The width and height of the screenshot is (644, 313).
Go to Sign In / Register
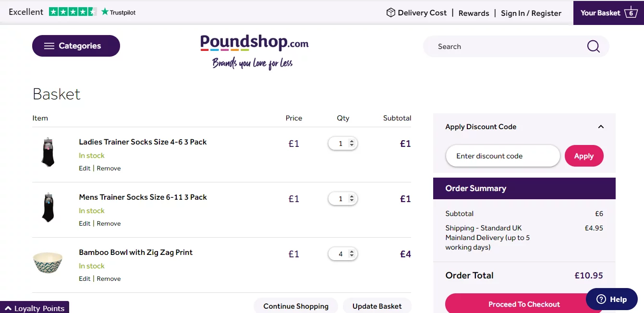pos(531,13)
